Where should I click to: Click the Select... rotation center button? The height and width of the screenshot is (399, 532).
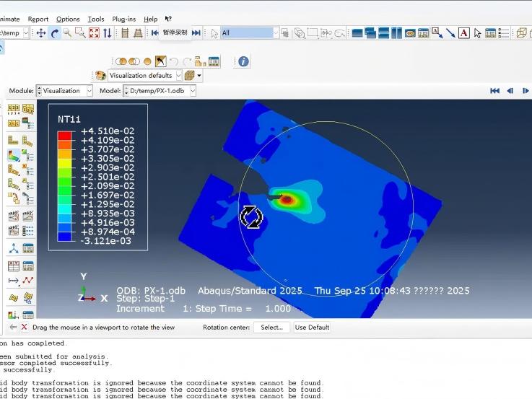click(271, 328)
